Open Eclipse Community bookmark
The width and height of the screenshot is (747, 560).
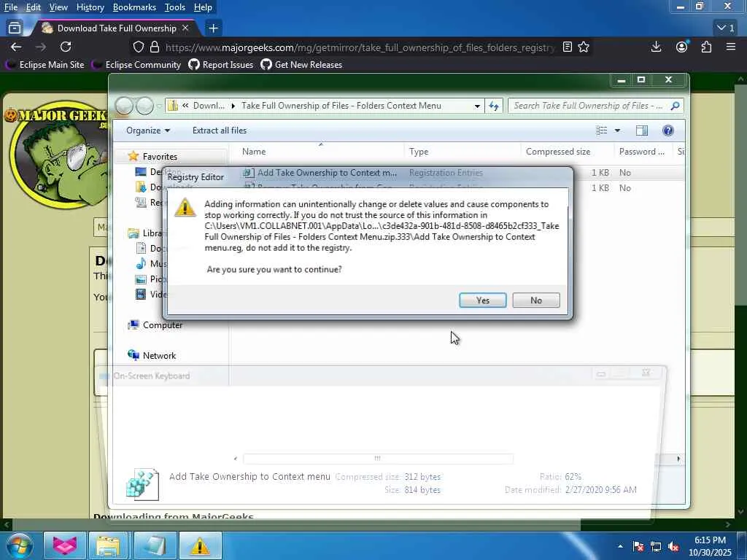click(136, 65)
